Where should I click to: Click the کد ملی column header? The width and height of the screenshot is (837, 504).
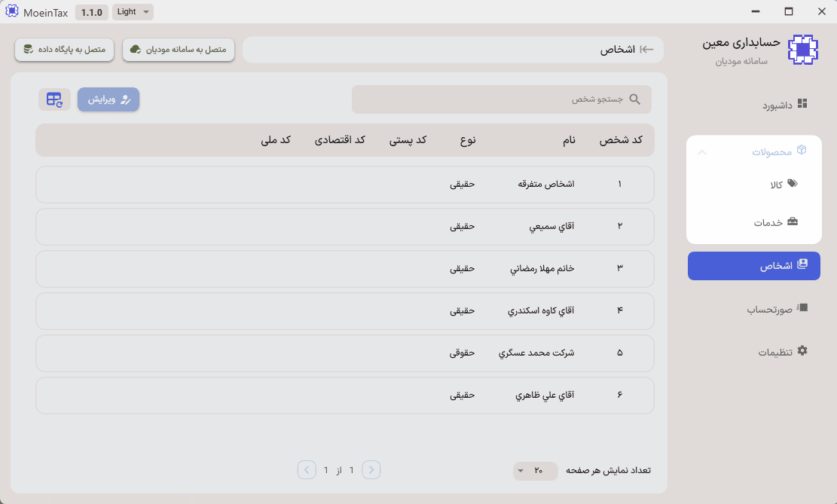point(276,140)
